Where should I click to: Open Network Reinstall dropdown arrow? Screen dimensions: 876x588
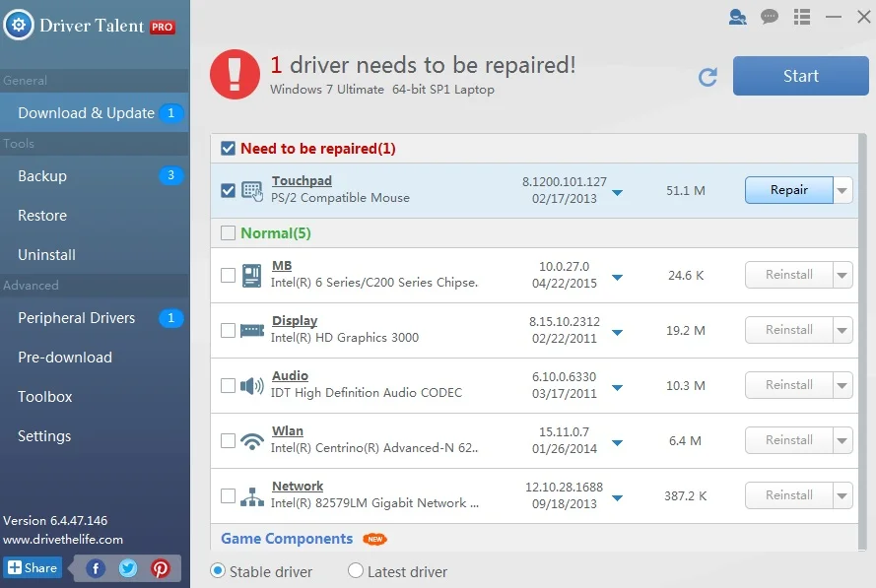[842, 495]
